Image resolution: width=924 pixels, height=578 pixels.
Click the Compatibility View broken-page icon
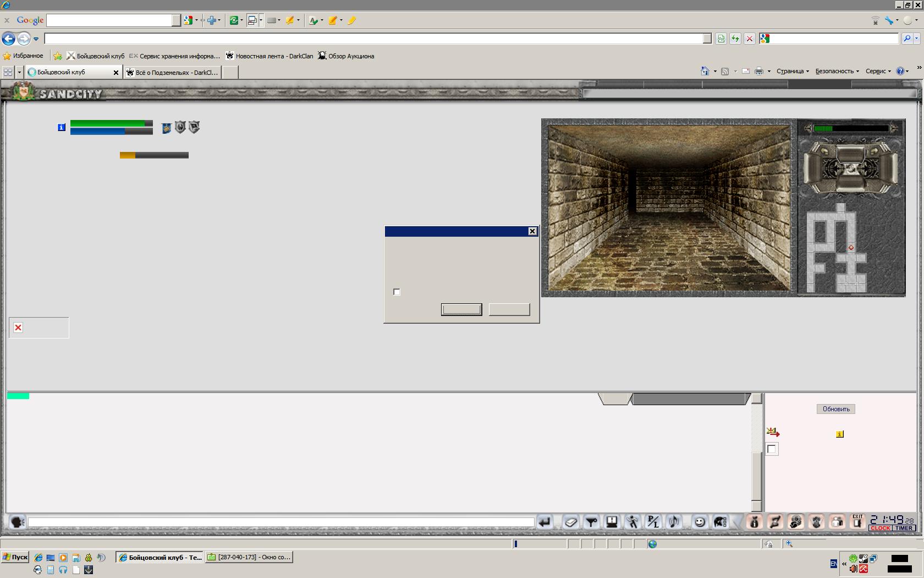pyautogui.click(x=721, y=39)
